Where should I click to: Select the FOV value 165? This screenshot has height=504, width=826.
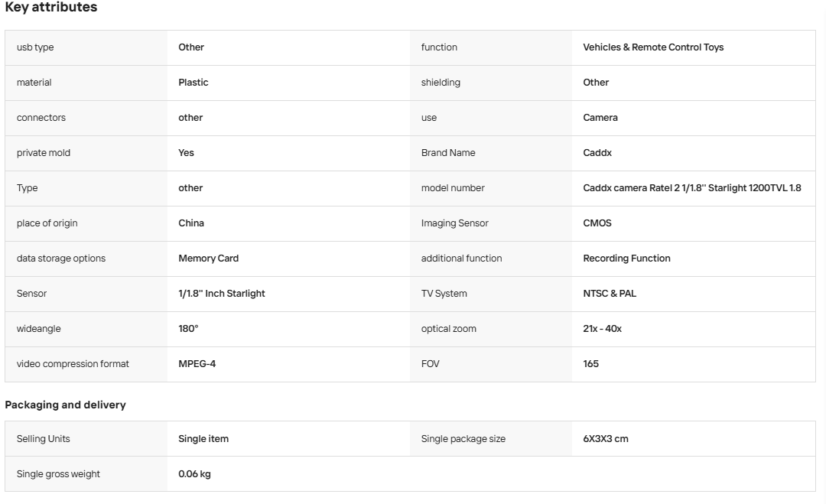coord(590,364)
